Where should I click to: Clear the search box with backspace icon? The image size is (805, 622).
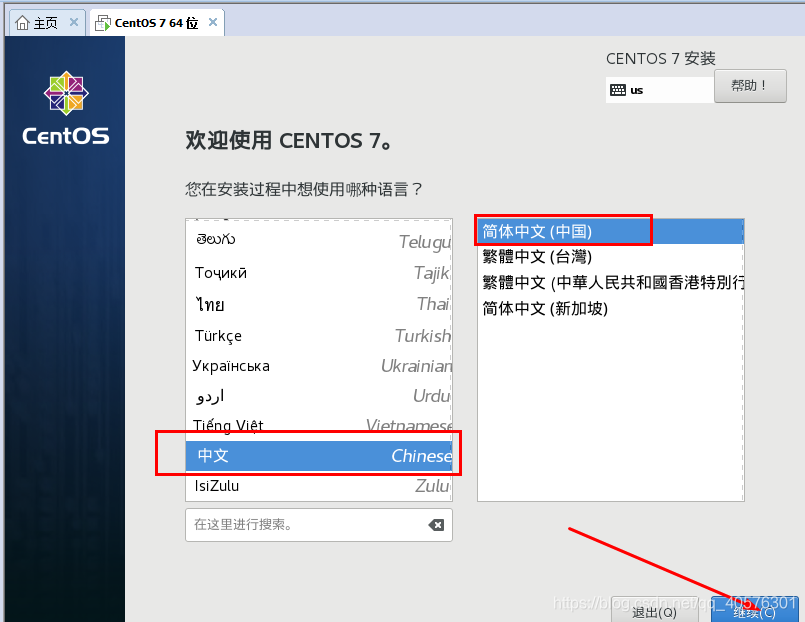[x=436, y=525]
